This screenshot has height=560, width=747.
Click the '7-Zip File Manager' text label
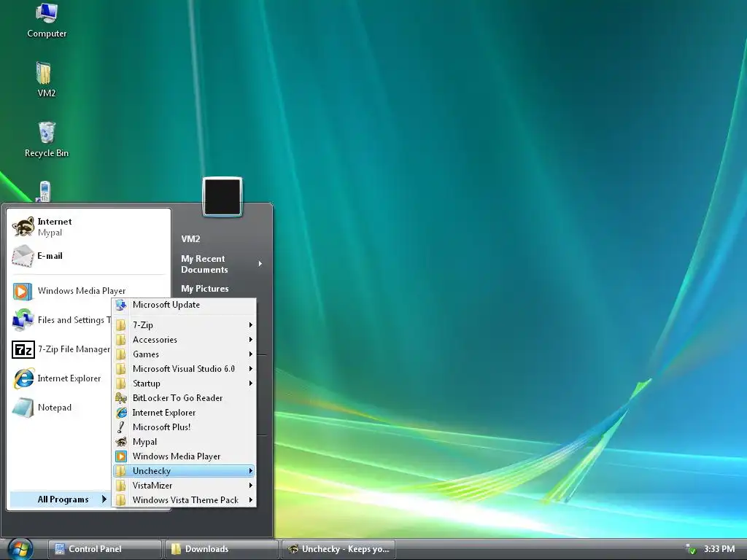(x=74, y=349)
